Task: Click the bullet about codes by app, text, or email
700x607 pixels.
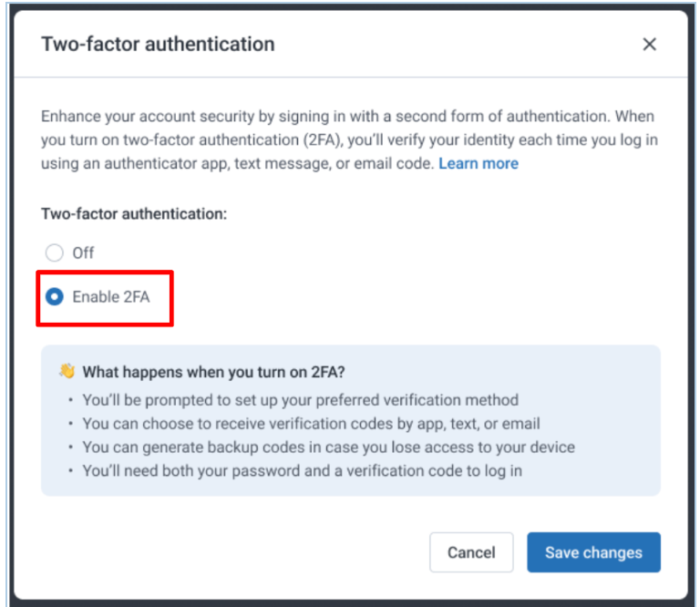Action: coord(311,423)
